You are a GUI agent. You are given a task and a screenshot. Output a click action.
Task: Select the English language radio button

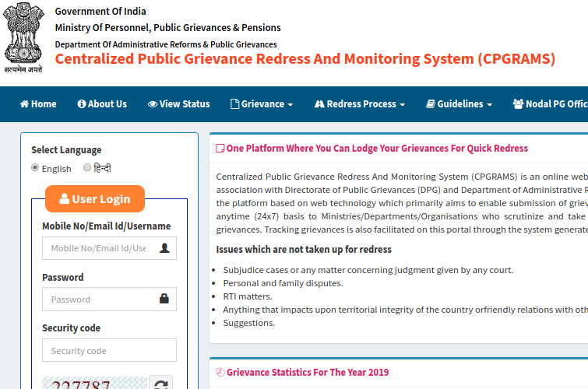tap(35, 167)
